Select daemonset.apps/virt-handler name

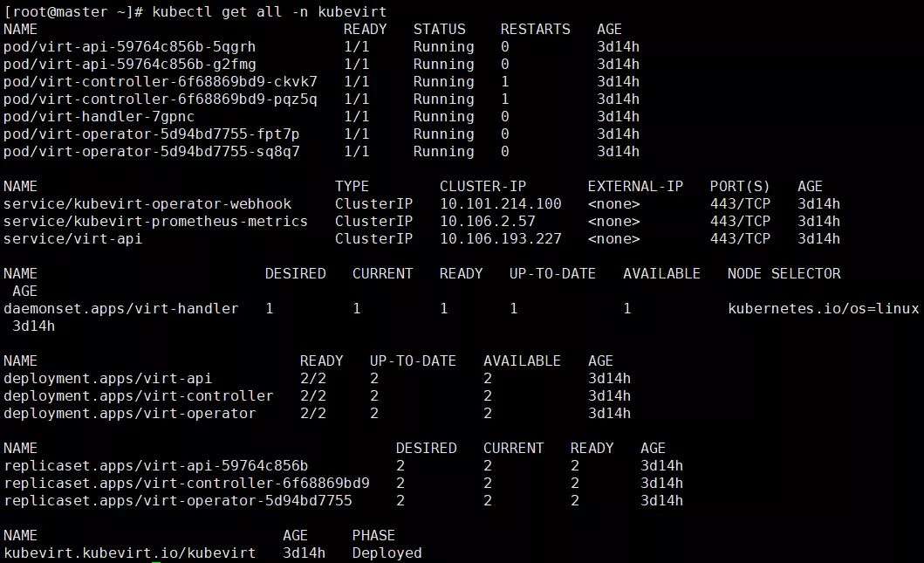pos(120,309)
